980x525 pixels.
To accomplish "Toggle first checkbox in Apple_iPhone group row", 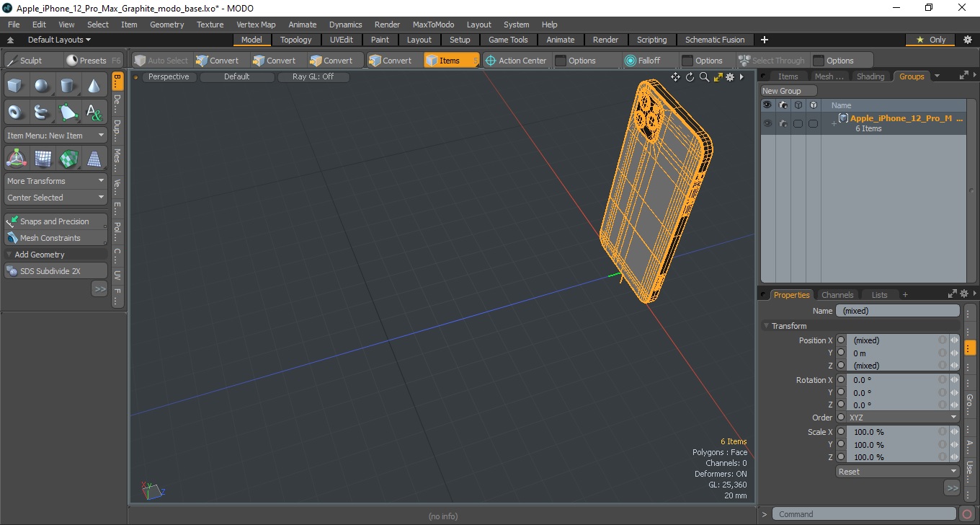I will pos(798,123).
